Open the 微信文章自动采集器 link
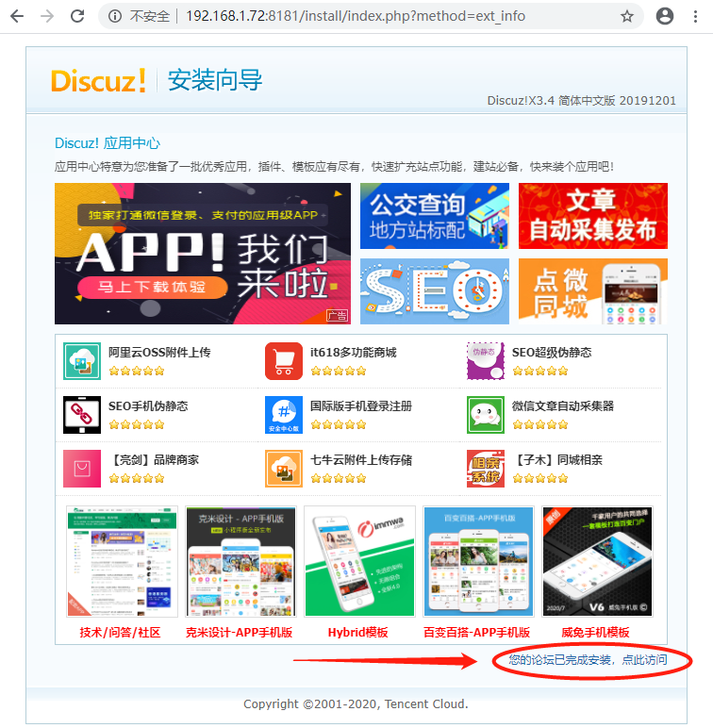Image resolution: width=713 pixels, height=728 pixels. point(563,406)
